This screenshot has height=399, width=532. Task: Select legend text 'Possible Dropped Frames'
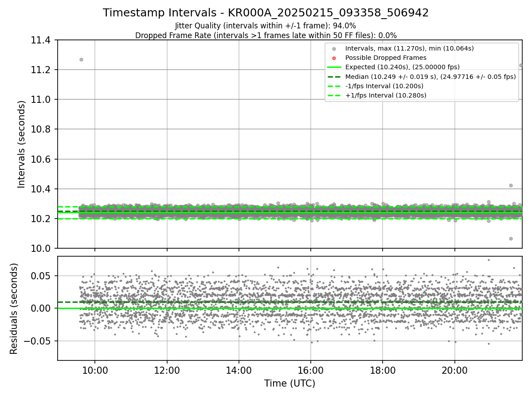(386, 58)
